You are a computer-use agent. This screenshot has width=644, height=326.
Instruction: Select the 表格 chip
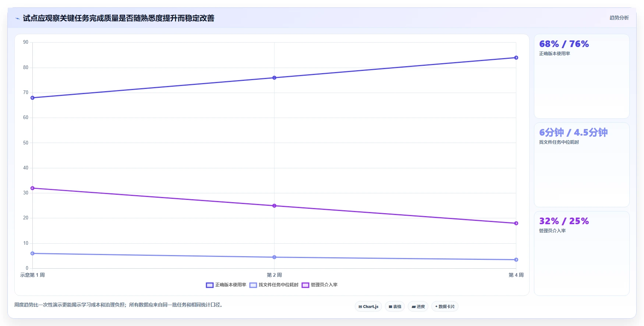[x=395, y=307]
